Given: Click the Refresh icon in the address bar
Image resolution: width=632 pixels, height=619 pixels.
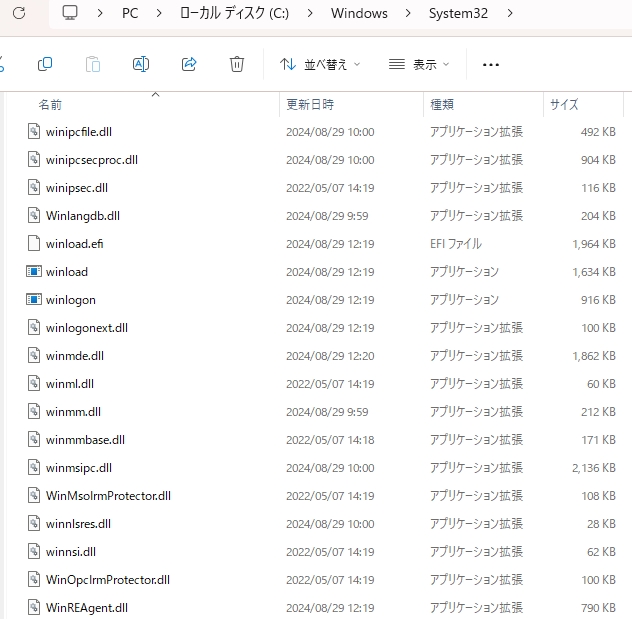Looking at the screenshot, I should tap(19, 13).
